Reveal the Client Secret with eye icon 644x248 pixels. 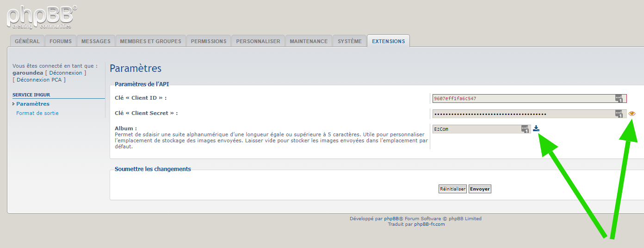[x=632, y=114]
